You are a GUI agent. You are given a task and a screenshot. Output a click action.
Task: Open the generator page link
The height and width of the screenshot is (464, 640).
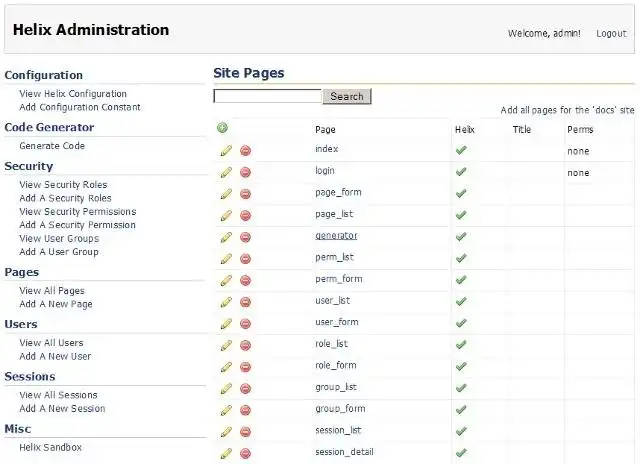(336, 236)
